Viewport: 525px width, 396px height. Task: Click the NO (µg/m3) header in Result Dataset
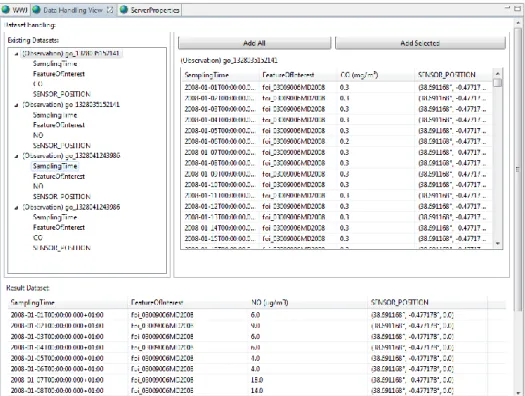click(308, 302)
